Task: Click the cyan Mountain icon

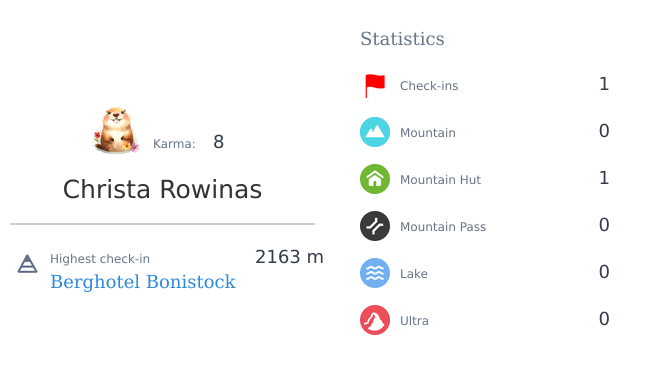Action: pos(375,132)
